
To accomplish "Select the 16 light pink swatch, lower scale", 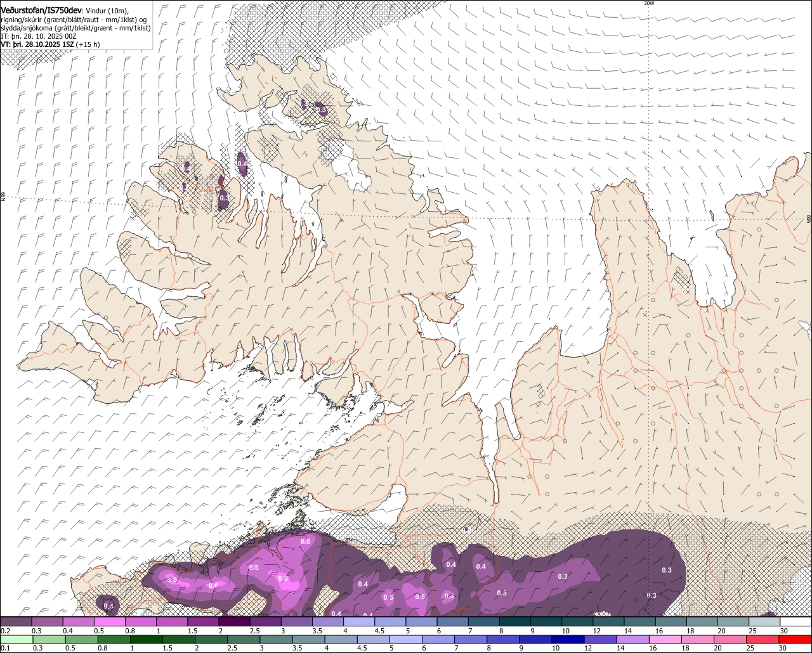I will pyautogui.click(x=666, y=640).
